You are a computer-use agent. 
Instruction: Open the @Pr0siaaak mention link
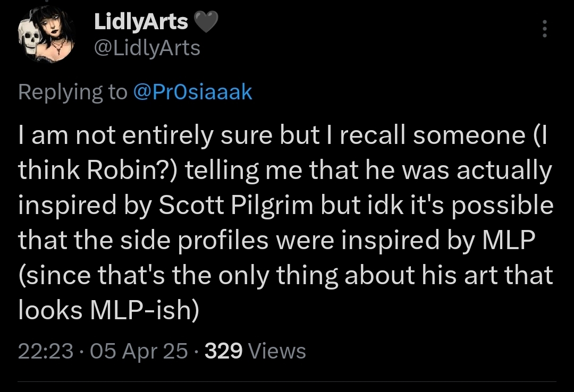pyautogui.click(x=192, y=92)
